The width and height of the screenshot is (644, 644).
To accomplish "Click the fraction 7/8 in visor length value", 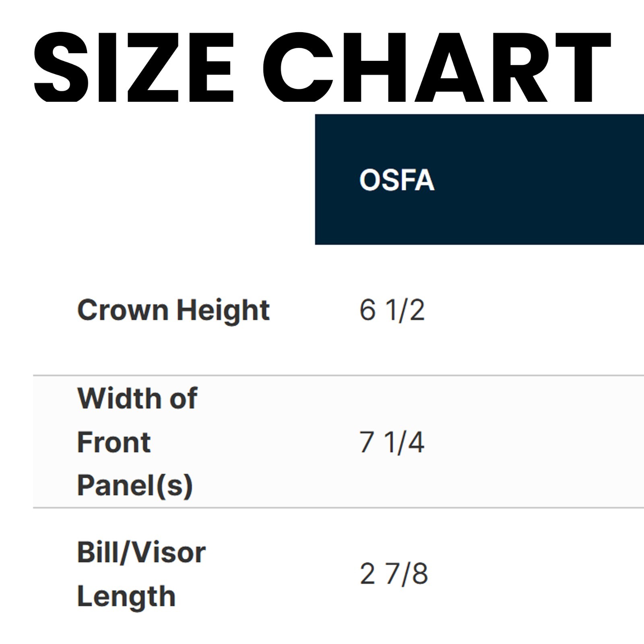I will coord(407,574).
